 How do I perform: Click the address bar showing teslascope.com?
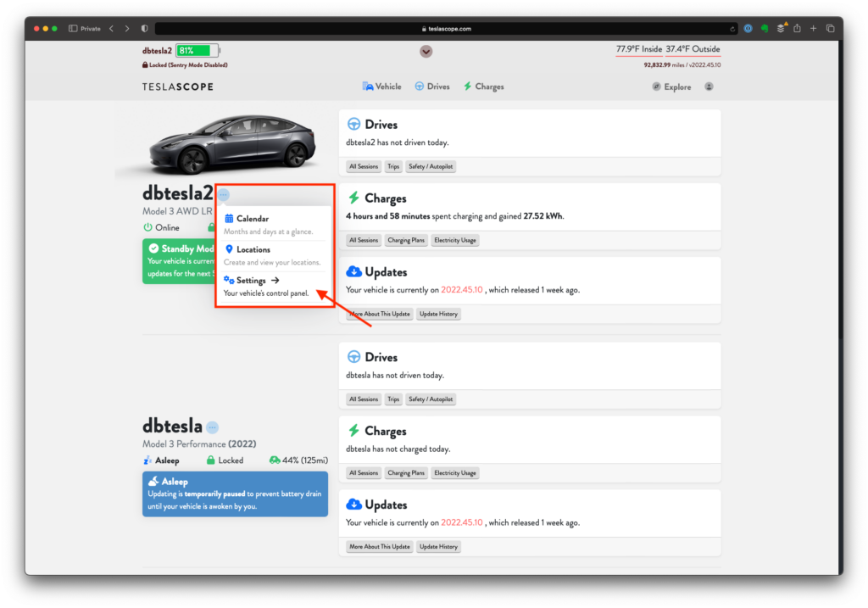(x=447, y=28)
